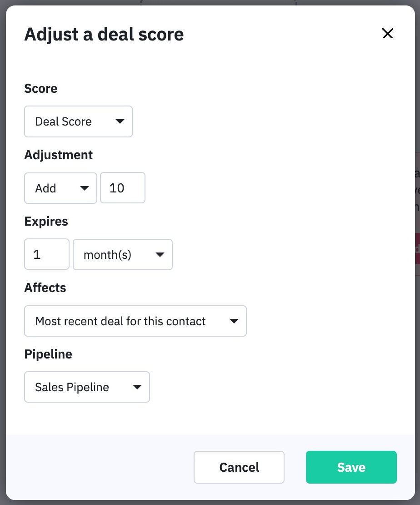420x505 pixels.
Task: Select the adjustment value field showing 10
Action: point(123,188)
